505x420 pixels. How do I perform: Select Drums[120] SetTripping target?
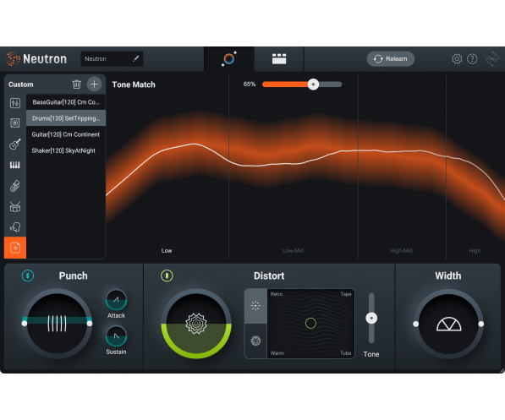pyautogui.click(x=66, y=118)
